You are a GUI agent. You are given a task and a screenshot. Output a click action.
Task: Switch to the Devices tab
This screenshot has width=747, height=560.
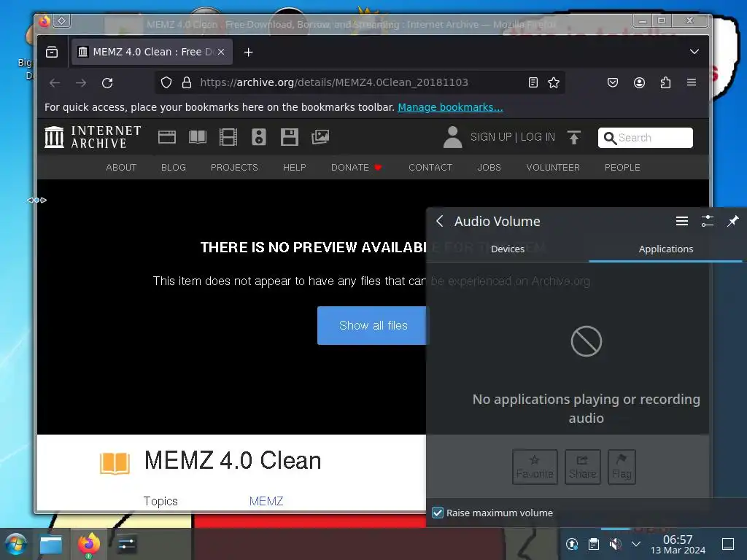coord(508,249)
